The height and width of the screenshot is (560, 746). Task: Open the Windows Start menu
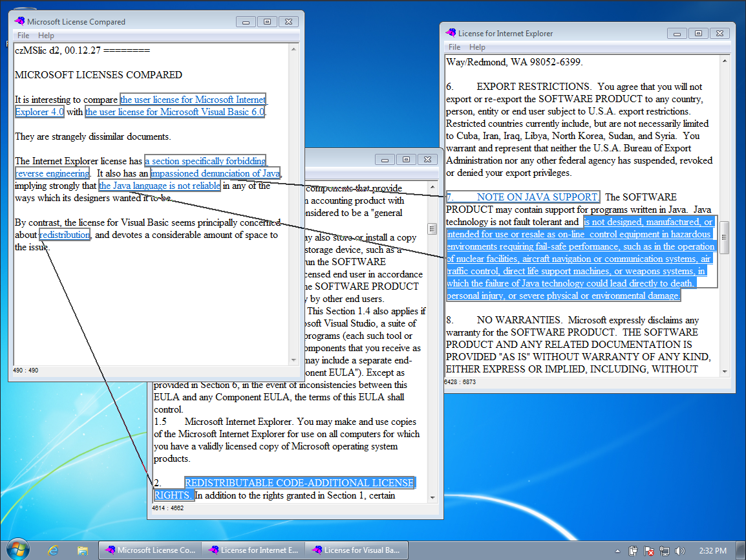click(x=17, y=550)
